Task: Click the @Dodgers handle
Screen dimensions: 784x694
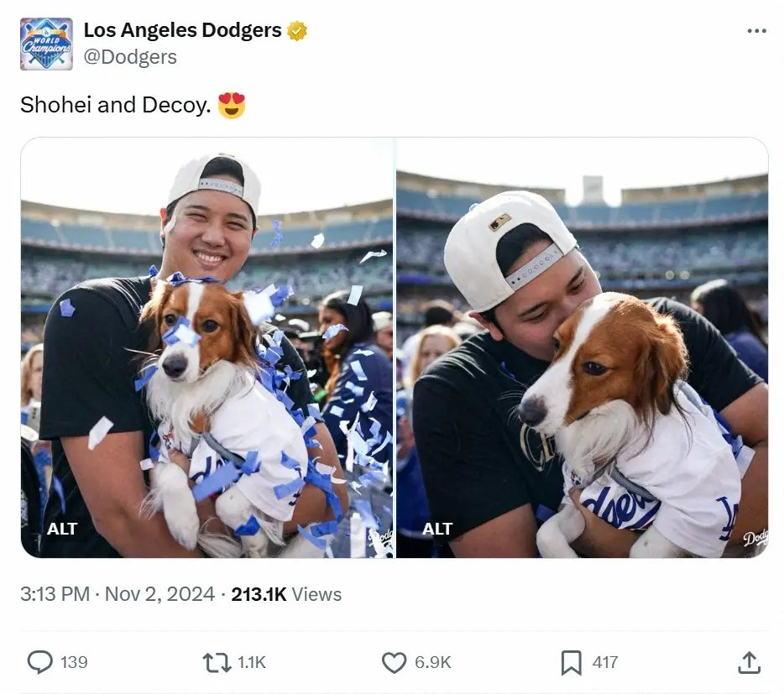Action: pos(130,57)
